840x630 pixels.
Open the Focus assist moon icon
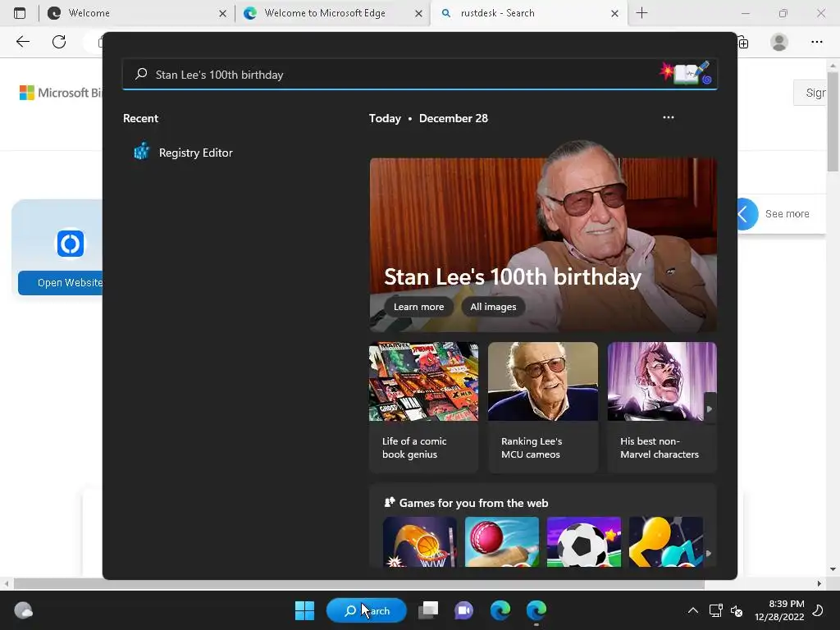[818, 610]
